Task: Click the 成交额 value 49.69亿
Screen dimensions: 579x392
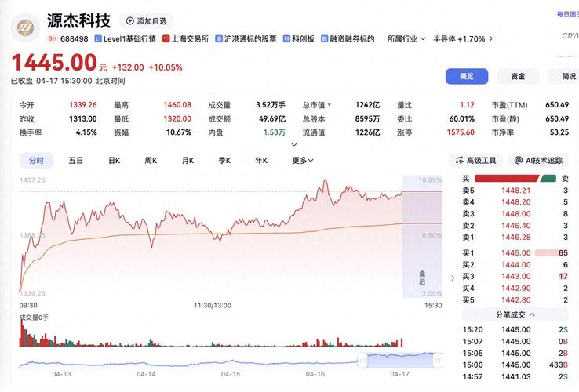Action: click(272, 118)
